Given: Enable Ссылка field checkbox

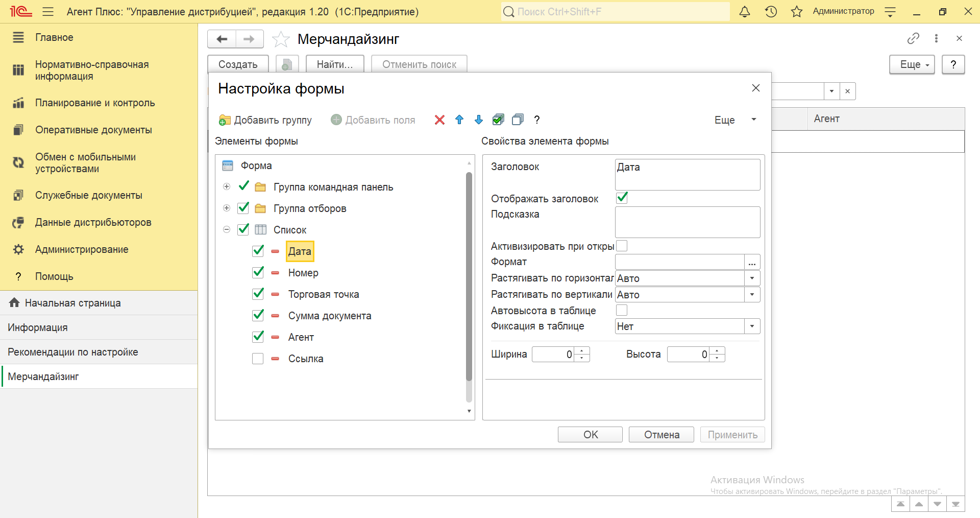Looking at the screenshot, I should point(258,359).
